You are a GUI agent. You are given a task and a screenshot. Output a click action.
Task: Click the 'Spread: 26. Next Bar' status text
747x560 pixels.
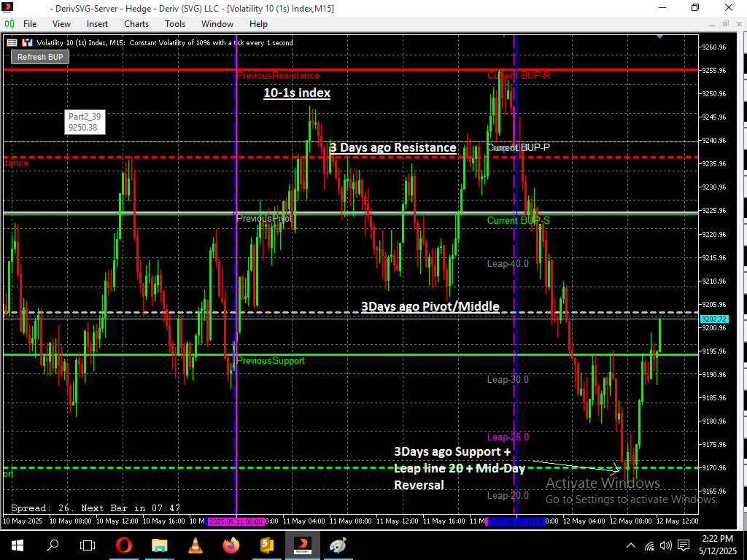96,508
